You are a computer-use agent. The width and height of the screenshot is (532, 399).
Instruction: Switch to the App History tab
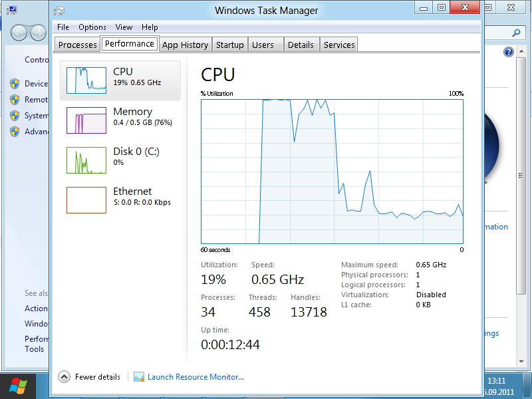tap(185, 45)
